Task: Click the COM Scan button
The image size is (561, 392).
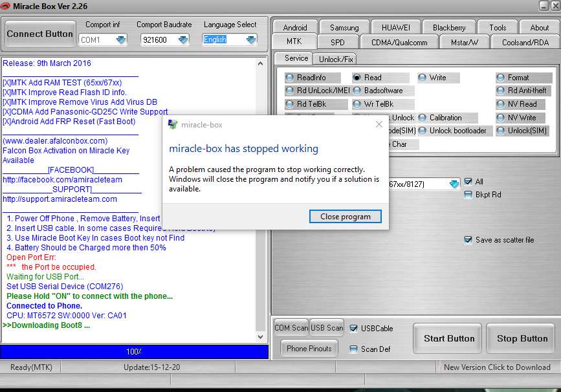Action: [291, 327]
